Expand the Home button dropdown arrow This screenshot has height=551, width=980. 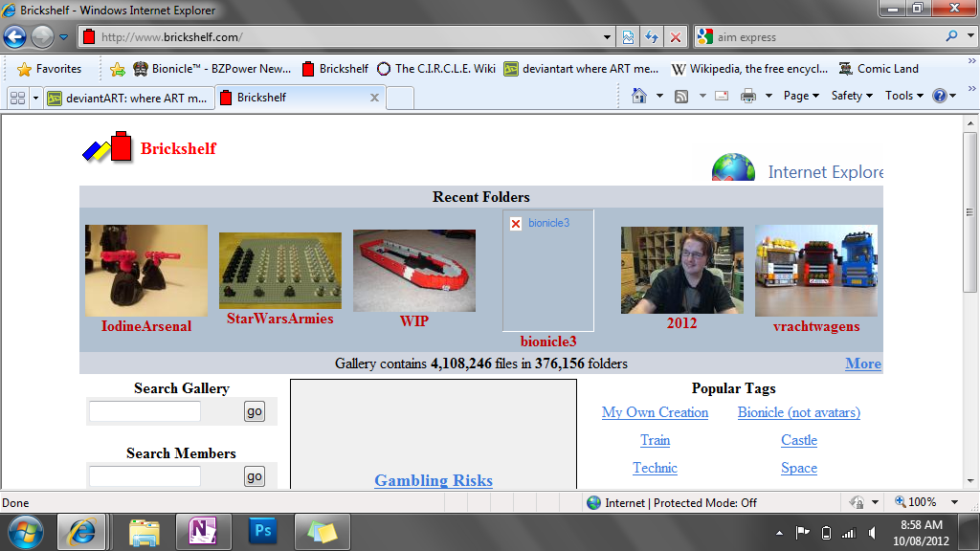tap(659, 96)
